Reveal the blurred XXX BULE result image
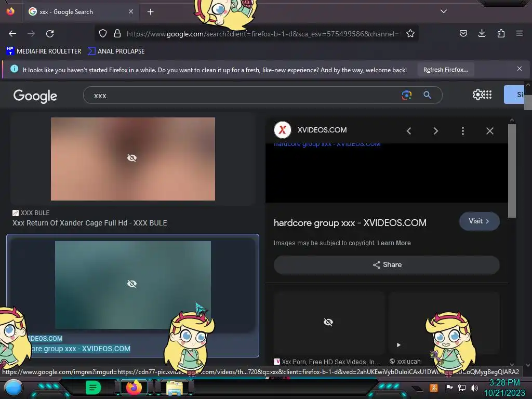 [132, 159]
